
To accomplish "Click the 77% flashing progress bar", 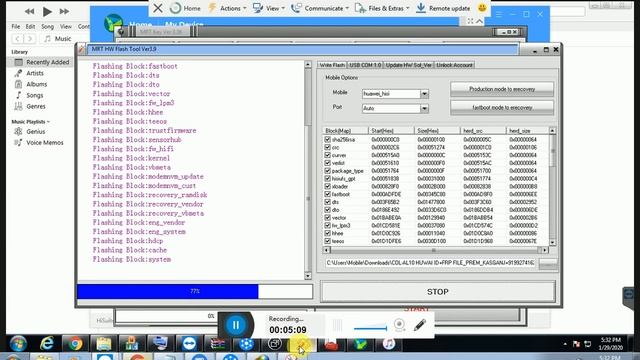I will tap(195, 291).
